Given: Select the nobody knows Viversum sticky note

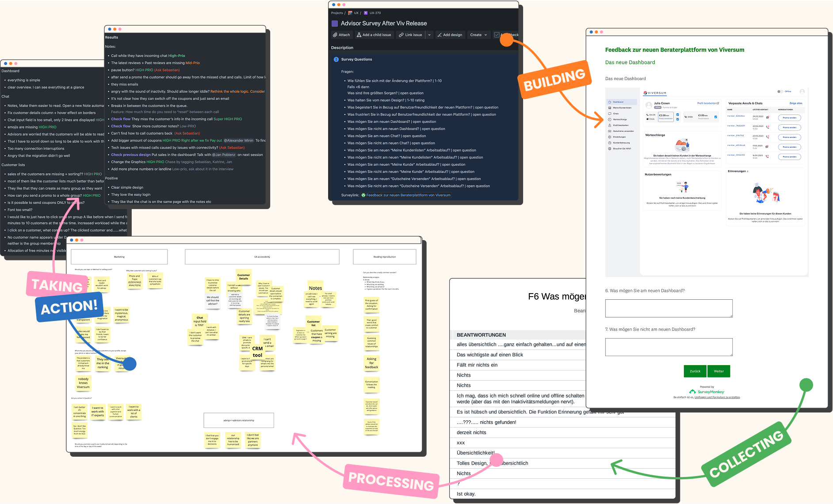Looking at the screenshot, I should coord(83,383).
